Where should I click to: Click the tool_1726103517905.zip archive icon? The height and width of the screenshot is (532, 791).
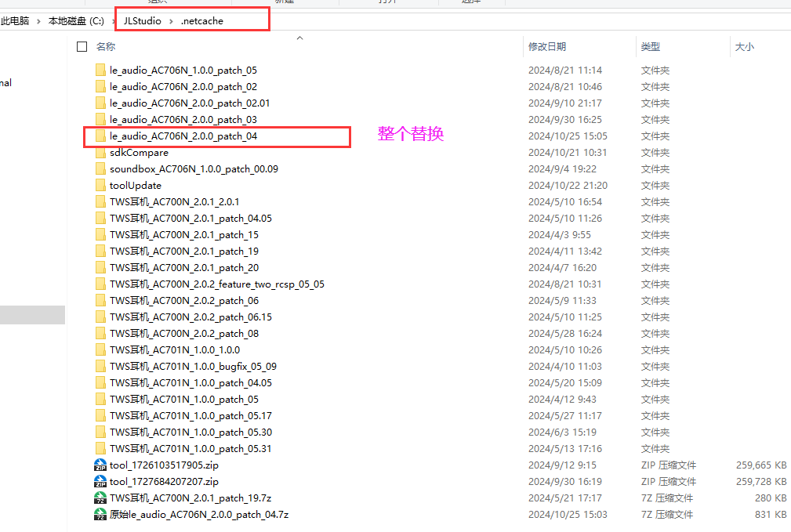[100, 465]
